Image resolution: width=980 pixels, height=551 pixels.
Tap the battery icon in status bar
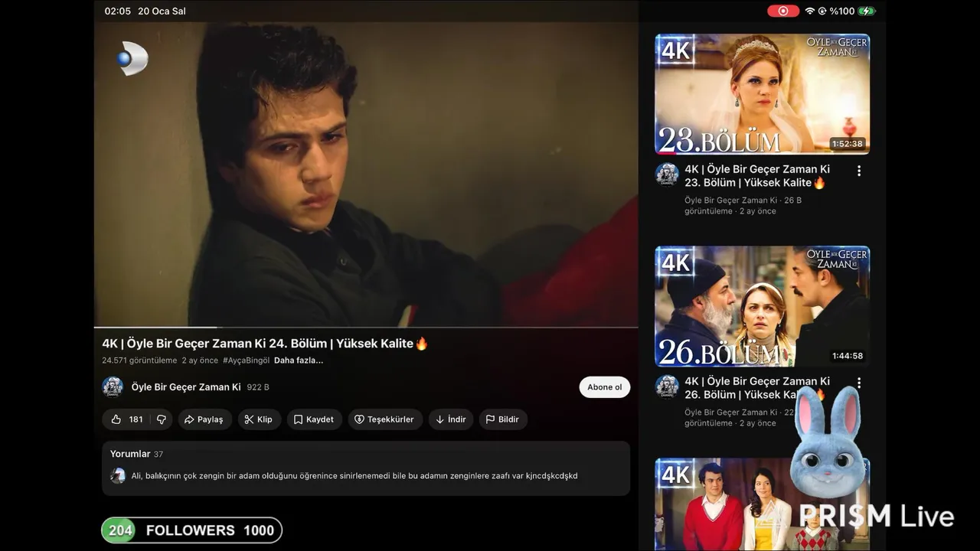pyautogui.click(x=867, y=11)
